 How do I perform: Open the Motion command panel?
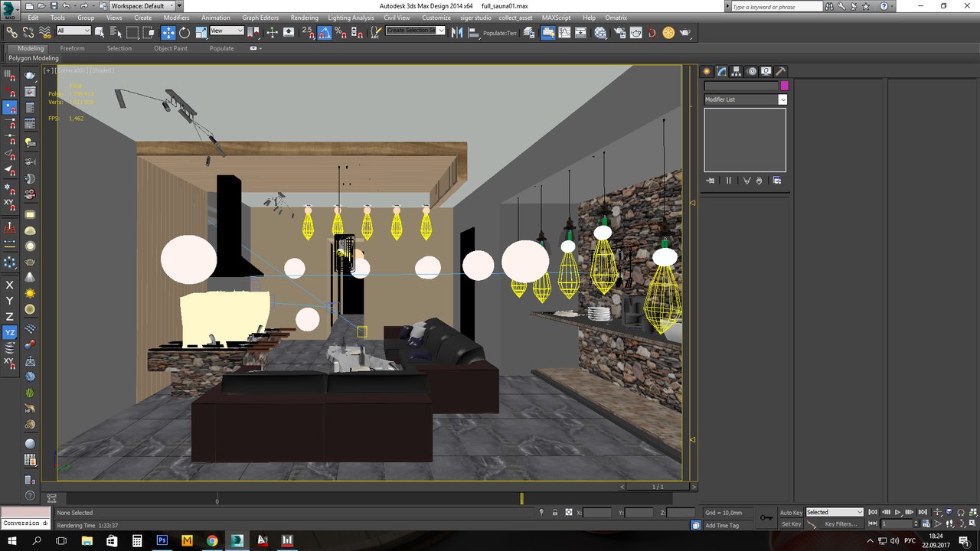[752, 71]
